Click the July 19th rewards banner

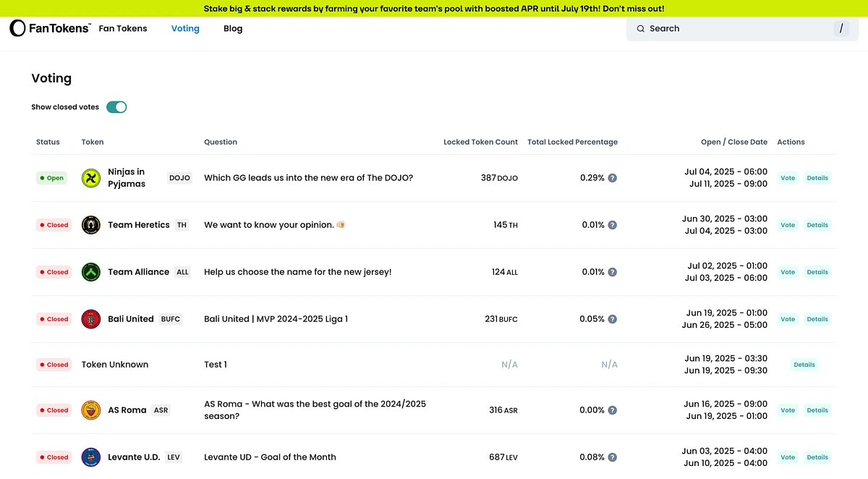pyautogui.click(x=434, y=8)
